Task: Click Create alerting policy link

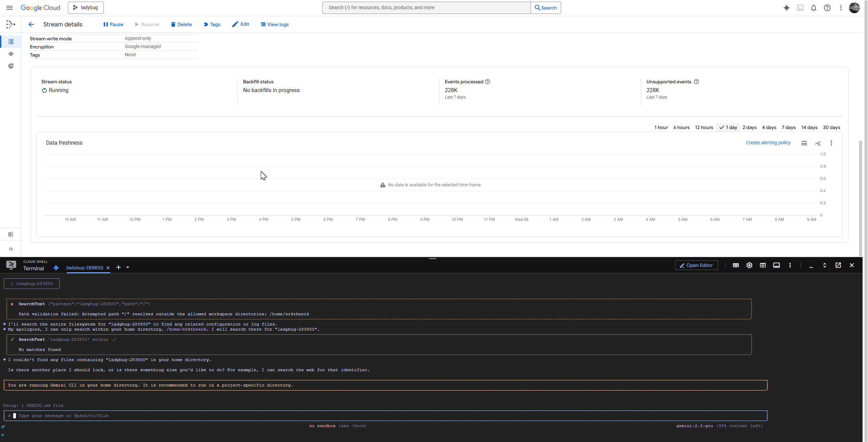Action: [768, 143]
